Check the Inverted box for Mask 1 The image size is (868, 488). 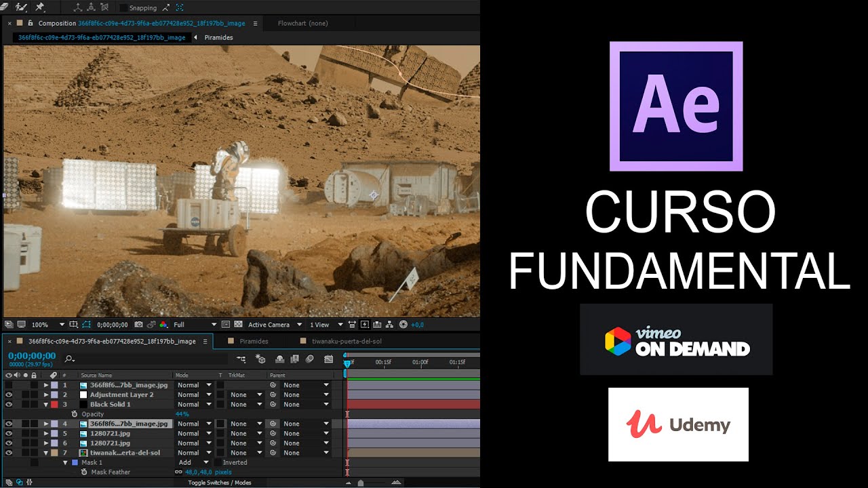tap(218, 462)
